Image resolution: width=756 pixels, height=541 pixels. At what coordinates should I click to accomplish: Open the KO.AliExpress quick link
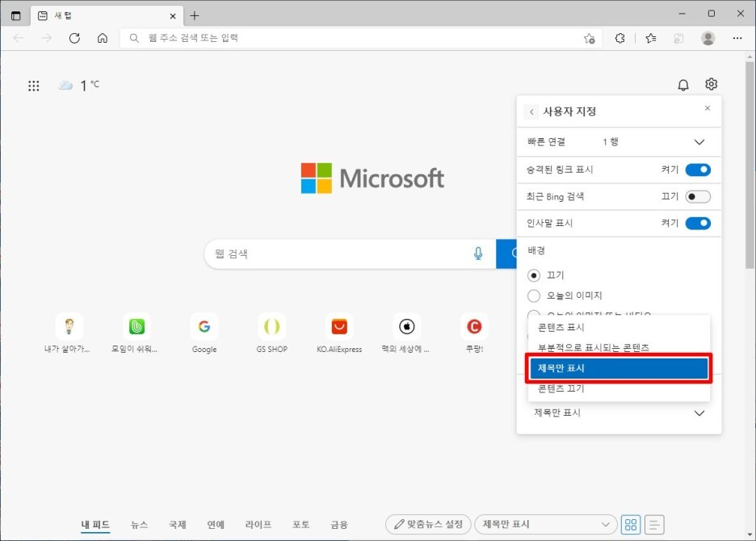point(339,333)
